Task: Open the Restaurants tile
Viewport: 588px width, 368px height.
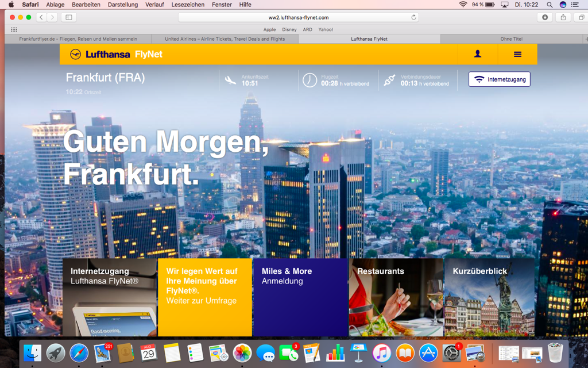Action: (x=396, y=297)
